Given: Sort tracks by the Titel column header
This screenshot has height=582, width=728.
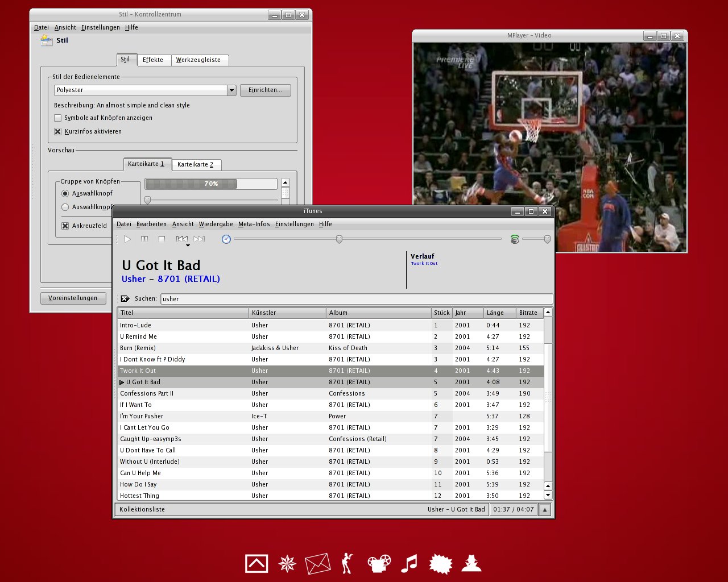Looking at the screenshot, I should click(x=183, y=313).
